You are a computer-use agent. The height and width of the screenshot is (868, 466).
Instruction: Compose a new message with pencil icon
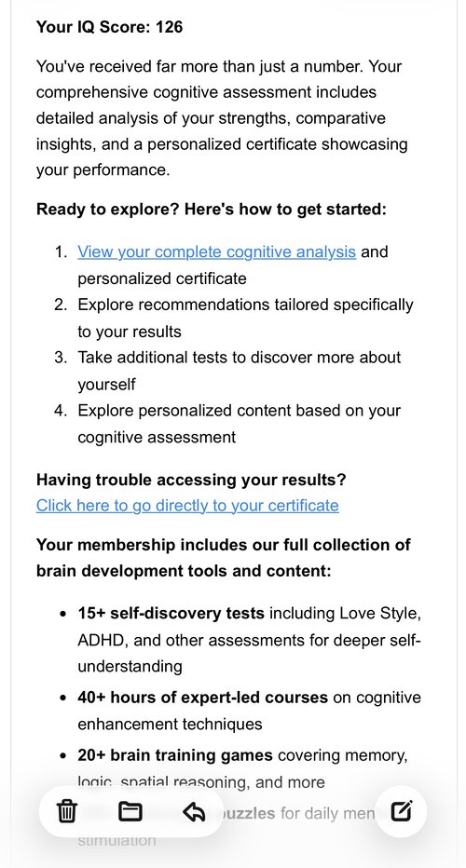point(401,811)
